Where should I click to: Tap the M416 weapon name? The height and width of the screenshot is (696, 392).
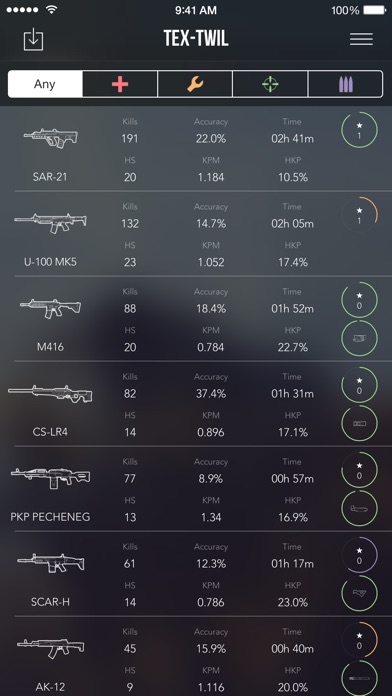(x=50, y=347)
